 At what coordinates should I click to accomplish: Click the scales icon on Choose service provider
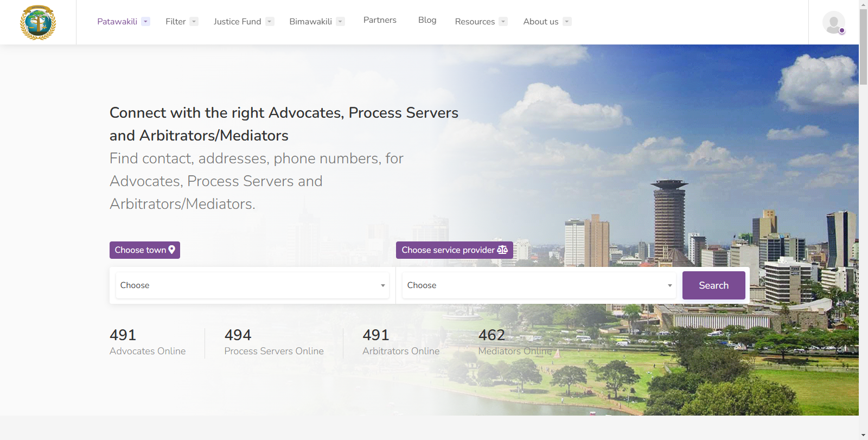[x=502, y=250]
